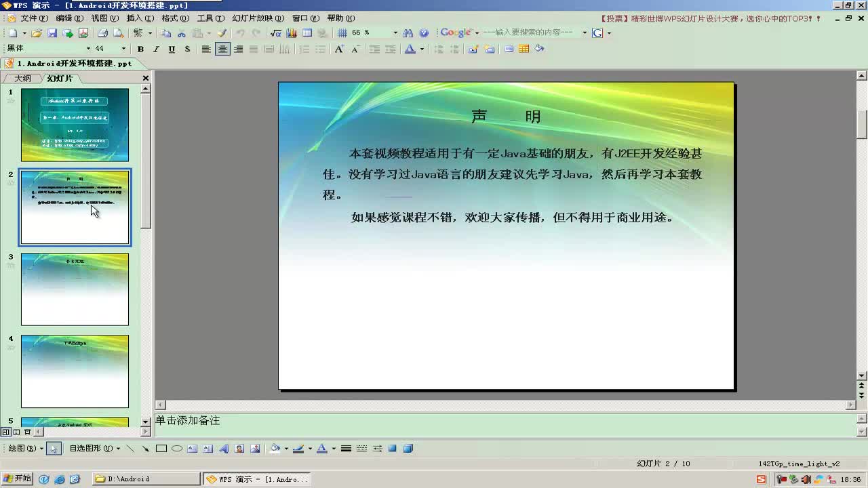This screenshot has width=868, height=488.
Task: Click the Save icon in the toolbar
Action: pyautogui.click(x=52, y=33)
